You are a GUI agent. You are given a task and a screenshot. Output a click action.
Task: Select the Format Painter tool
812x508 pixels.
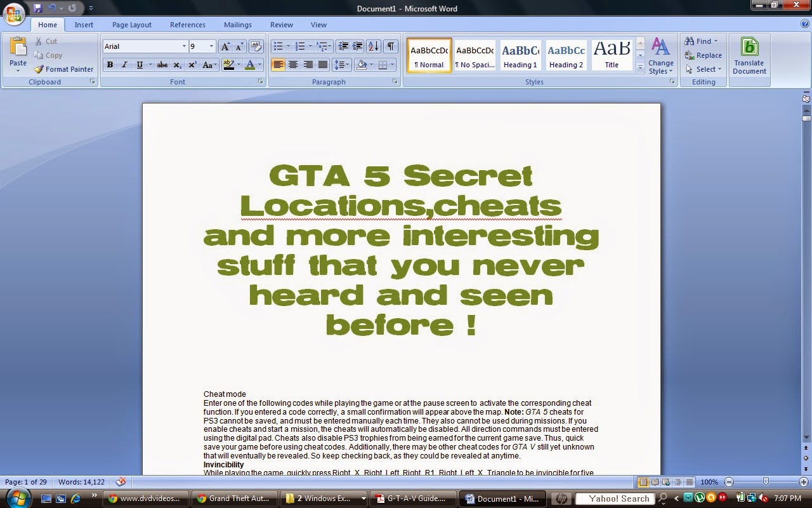coord(63,69)
